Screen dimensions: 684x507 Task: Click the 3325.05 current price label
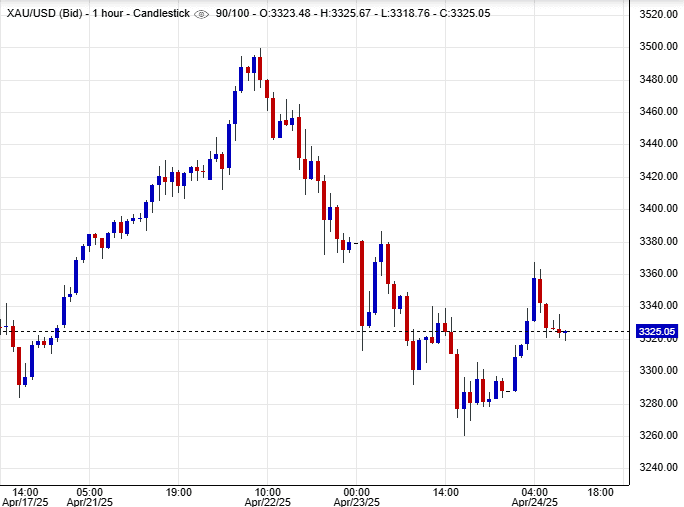(657, 331)
